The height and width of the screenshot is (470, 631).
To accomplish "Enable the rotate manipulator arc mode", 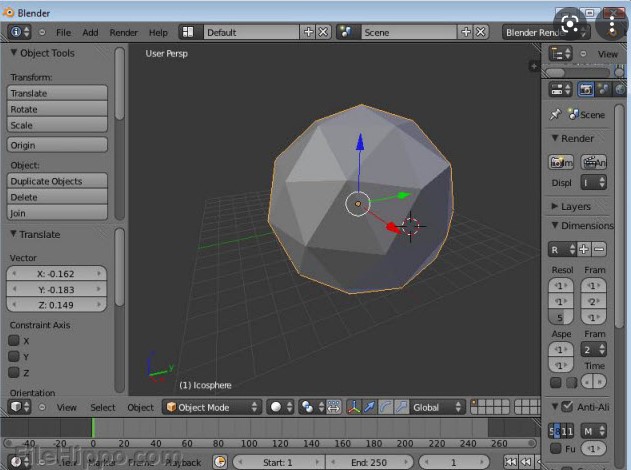I will [x=385, y=407].
